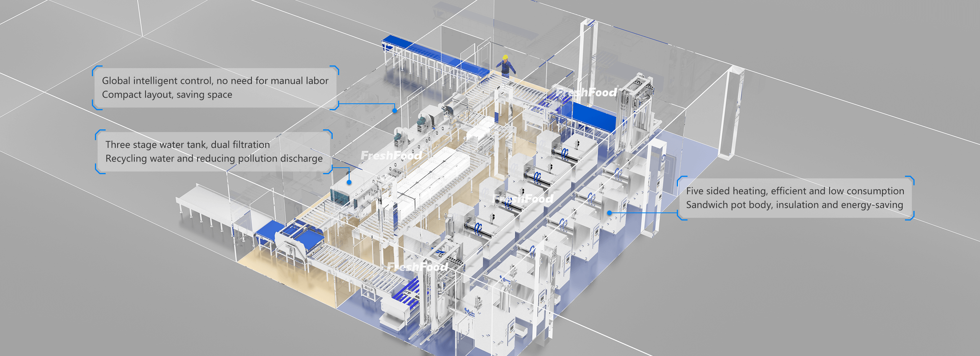Click the hotspot dot for intelligent control callout
Screen dimensions: 980x356
[x=395, y=111]
